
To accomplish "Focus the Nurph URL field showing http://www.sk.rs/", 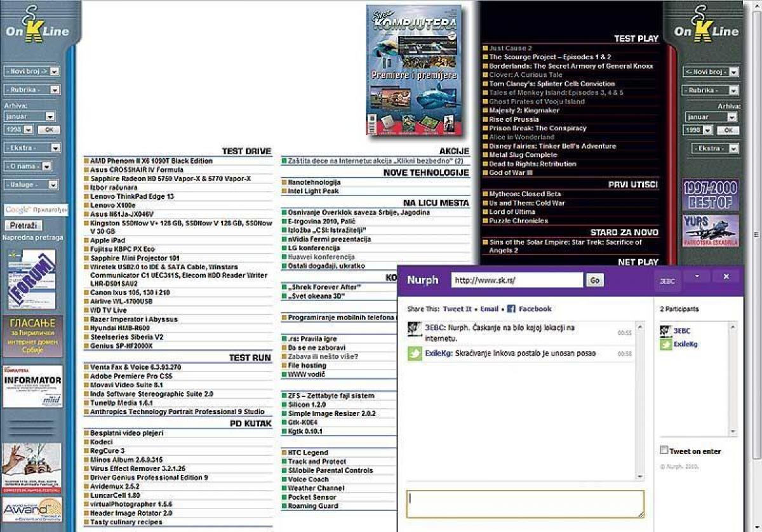I will (x=517, y=280).
